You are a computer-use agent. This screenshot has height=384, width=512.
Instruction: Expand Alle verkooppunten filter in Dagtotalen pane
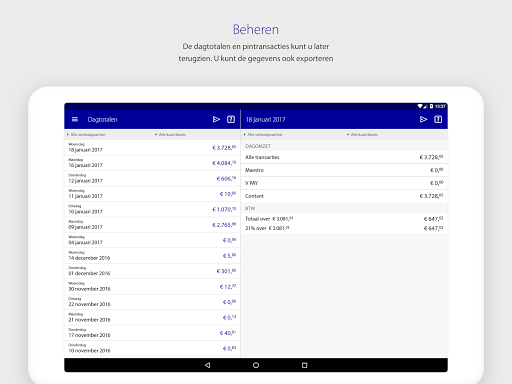point(86,135)
